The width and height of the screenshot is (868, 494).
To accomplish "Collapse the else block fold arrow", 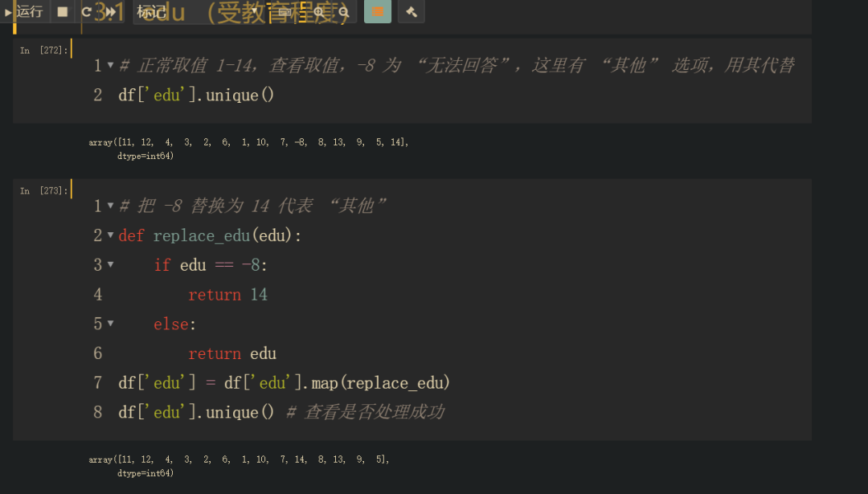I will pyautogui.click(x=110, y=323).
